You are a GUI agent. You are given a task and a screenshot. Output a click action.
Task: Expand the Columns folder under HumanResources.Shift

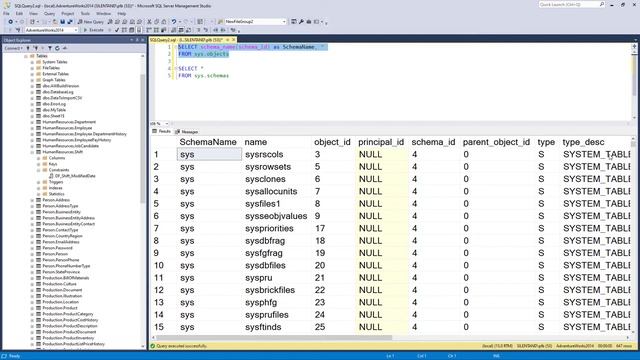coord(39,158)
